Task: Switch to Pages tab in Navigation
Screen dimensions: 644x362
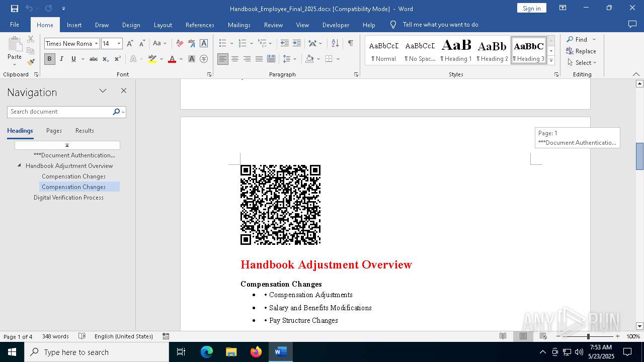Action: coord(54,131)
